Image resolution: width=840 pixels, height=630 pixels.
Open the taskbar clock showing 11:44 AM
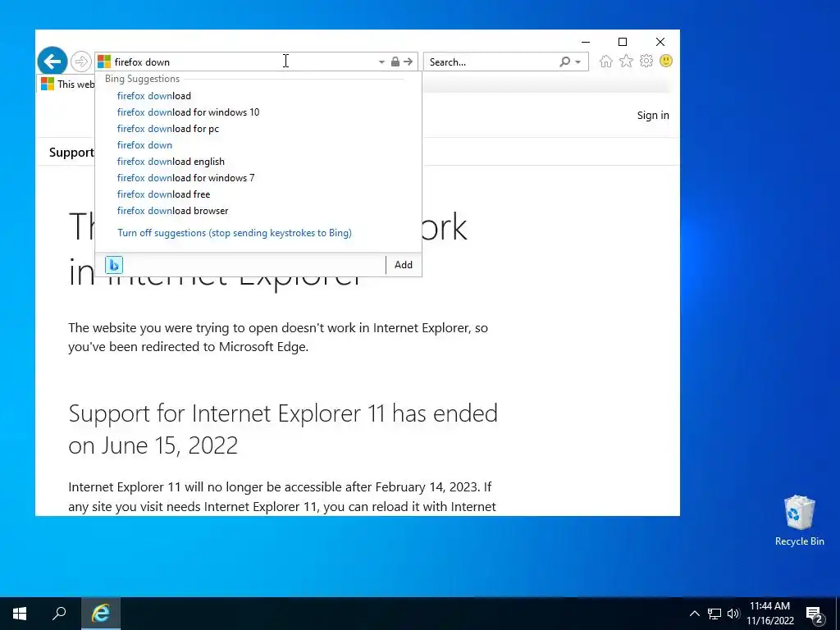click(x=769, y=614)
